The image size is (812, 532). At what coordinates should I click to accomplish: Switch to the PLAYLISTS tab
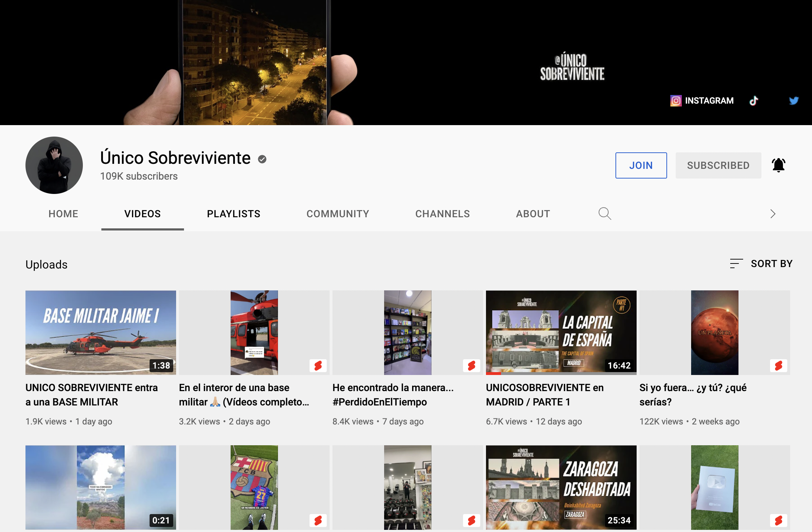(233, 214)
